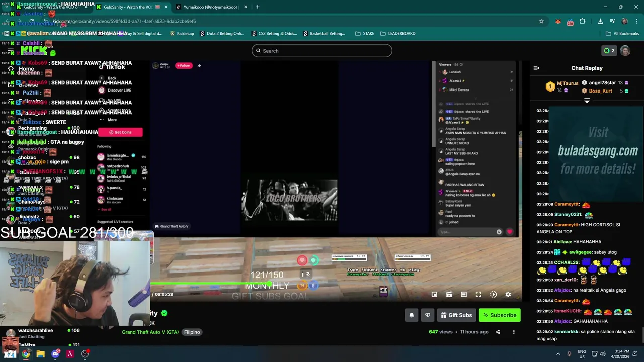644x362 pixels.
Task: Click the green Subscribe button
Action: click(x=500, y=315)
